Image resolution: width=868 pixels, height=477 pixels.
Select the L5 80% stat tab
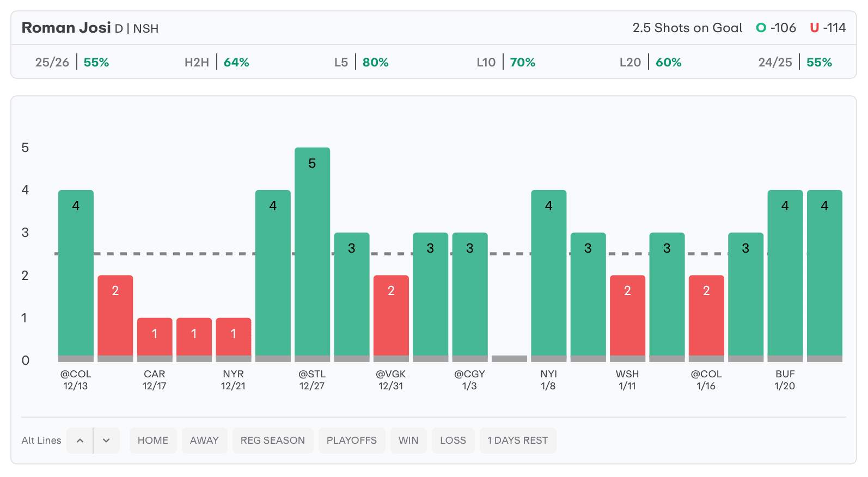362,62
